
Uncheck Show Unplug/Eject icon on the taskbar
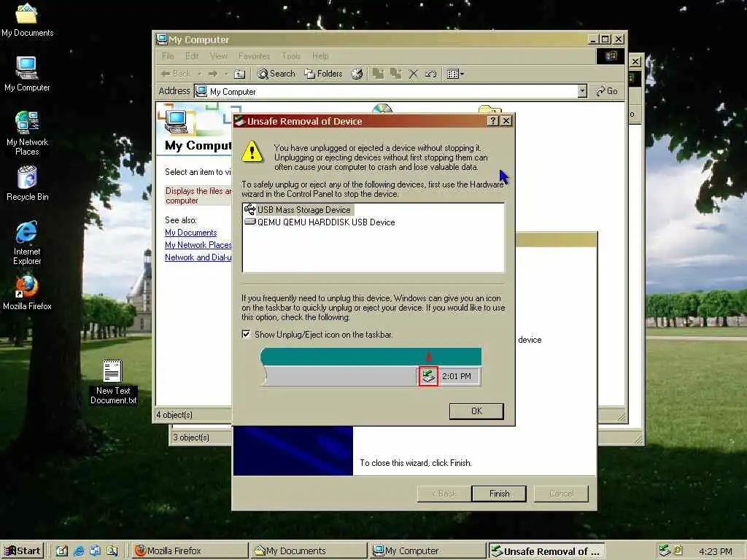246,334
